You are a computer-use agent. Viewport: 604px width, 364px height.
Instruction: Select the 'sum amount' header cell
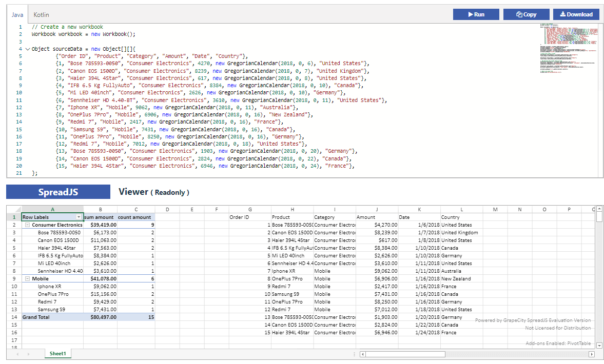100,217
